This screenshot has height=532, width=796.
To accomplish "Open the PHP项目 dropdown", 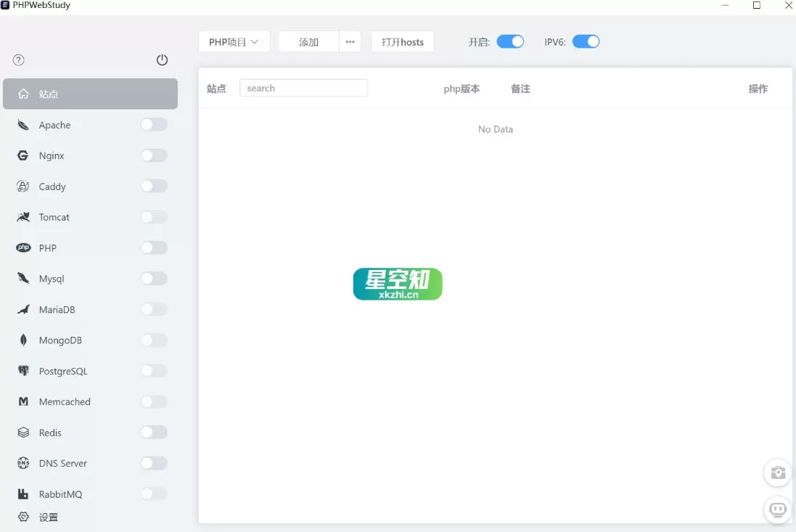I will click(x=234, y=41).
